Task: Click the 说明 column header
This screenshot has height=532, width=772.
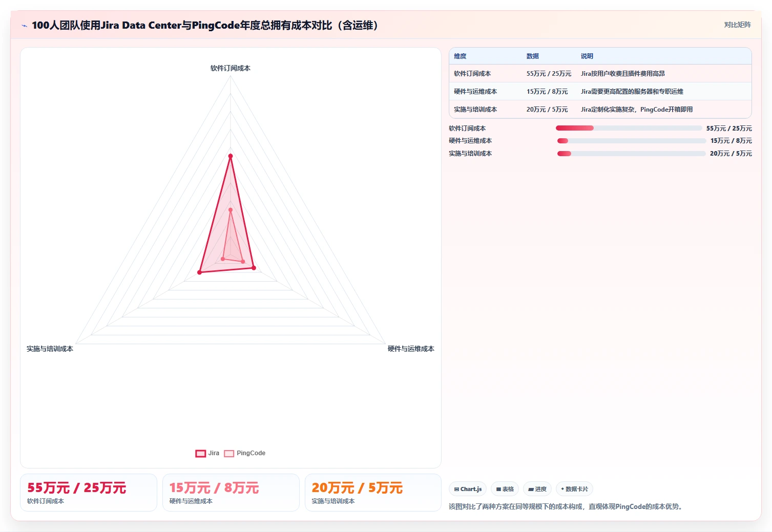Action: 587,56
